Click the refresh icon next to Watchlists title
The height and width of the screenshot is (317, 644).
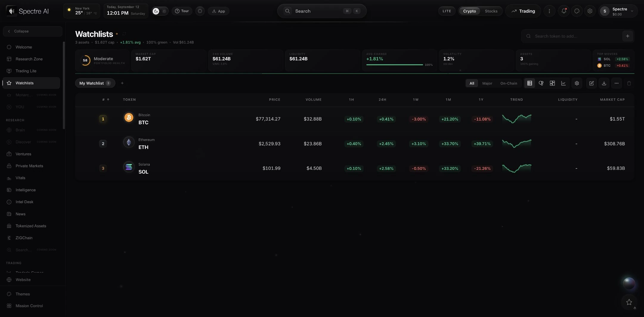point(124,34)
